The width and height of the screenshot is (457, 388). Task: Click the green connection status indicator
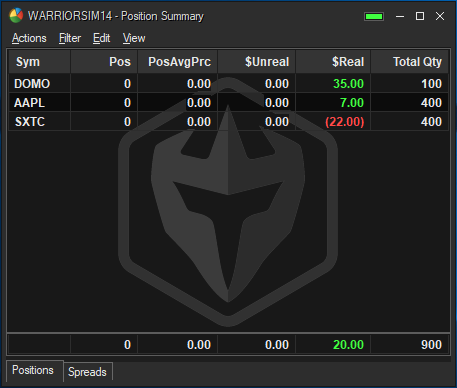point(374,16)
